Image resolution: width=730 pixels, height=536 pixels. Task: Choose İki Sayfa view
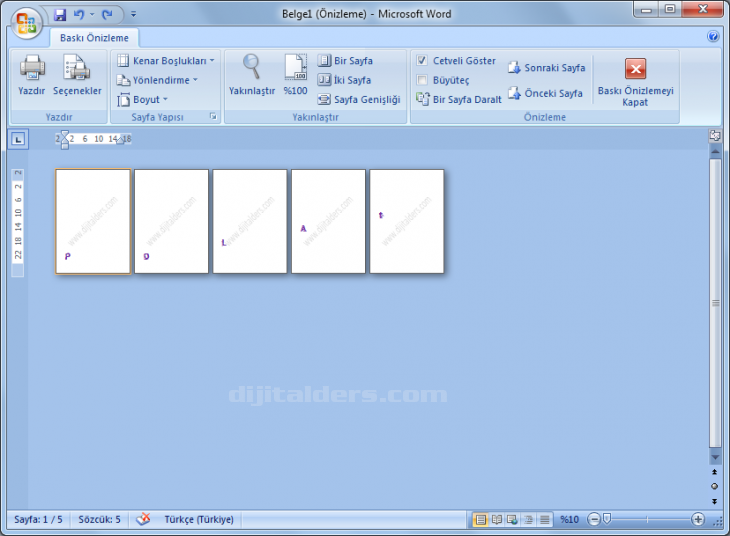[x=345, y=80]
